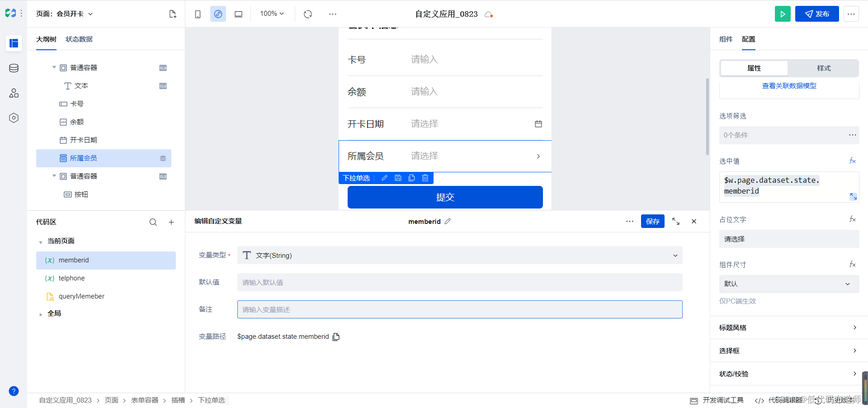
Task: Open the app settings hexagon icon
Action: coord(14,118)
